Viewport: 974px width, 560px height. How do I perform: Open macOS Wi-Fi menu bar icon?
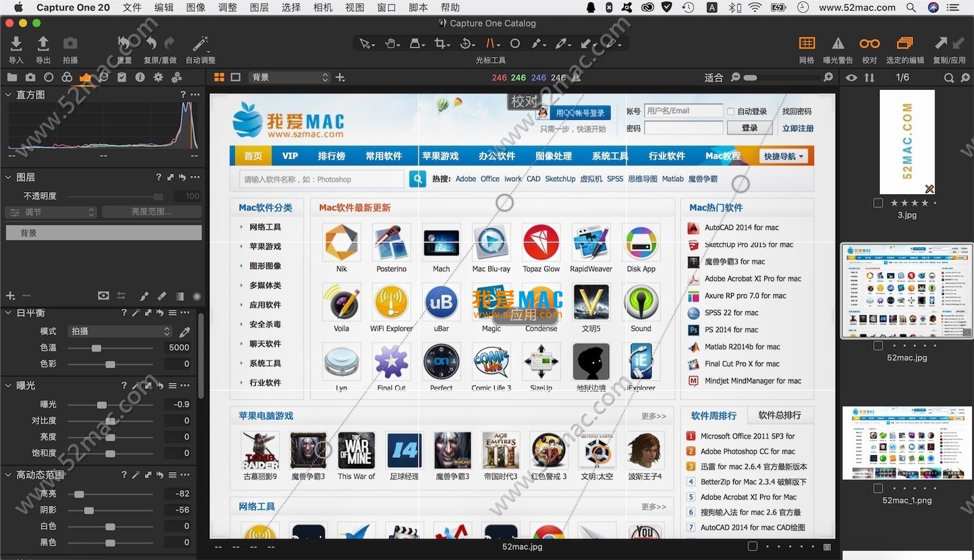point(755,7)
